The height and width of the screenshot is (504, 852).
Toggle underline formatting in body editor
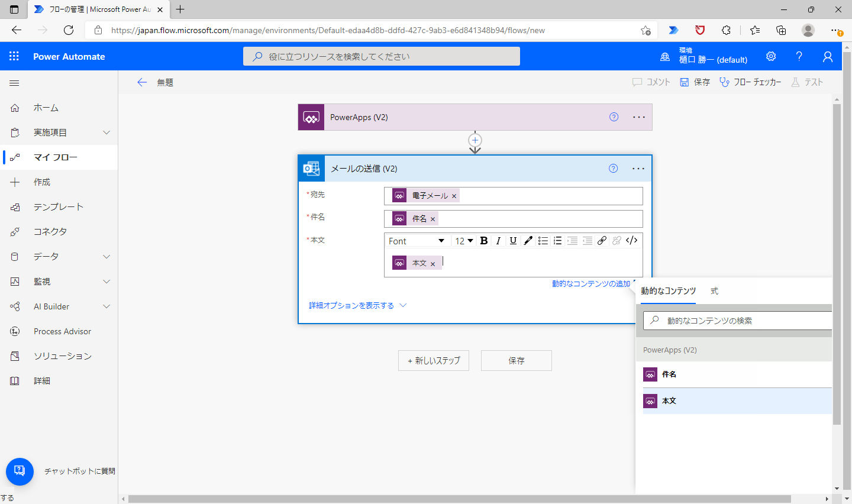513,241
